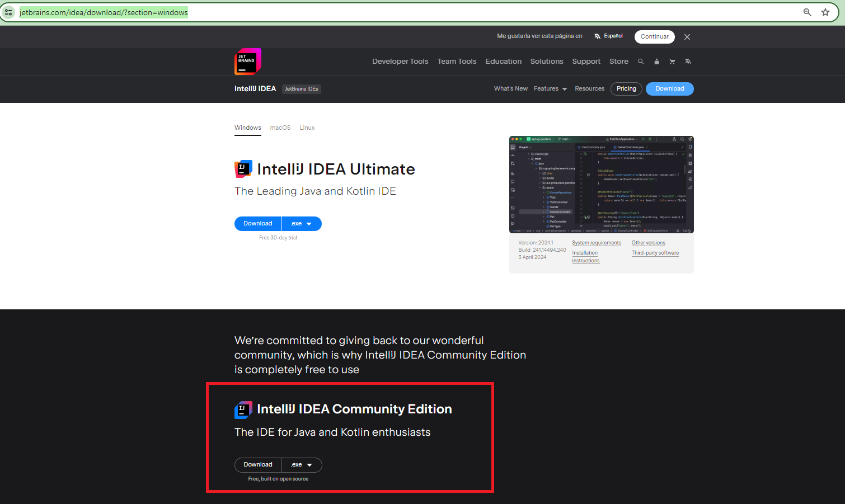The image size is (845, 504).
Task: Download IntelliJ IDEA Community Edition
Action: coord(258,465)
